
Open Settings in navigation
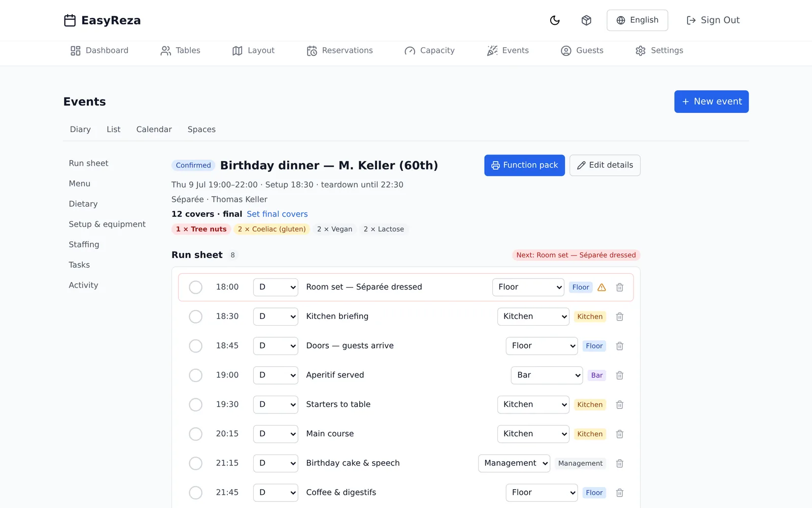tap(659, 51)
